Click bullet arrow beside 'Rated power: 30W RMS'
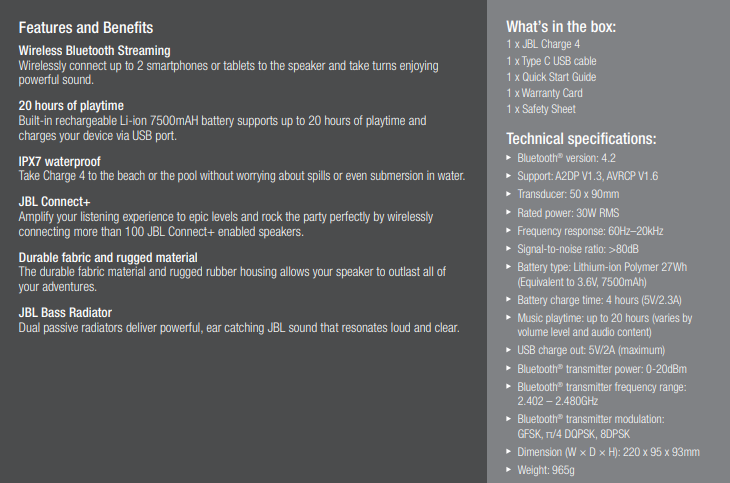This screenshot has height=483, width=730. point(509,212)
